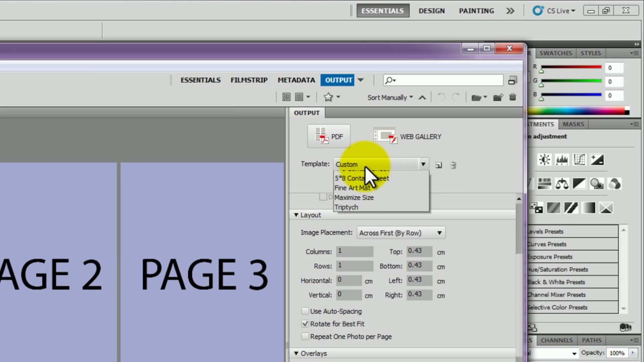Click the PDF output button
This screenshot has width=644, height=362.
pos(329,136)
